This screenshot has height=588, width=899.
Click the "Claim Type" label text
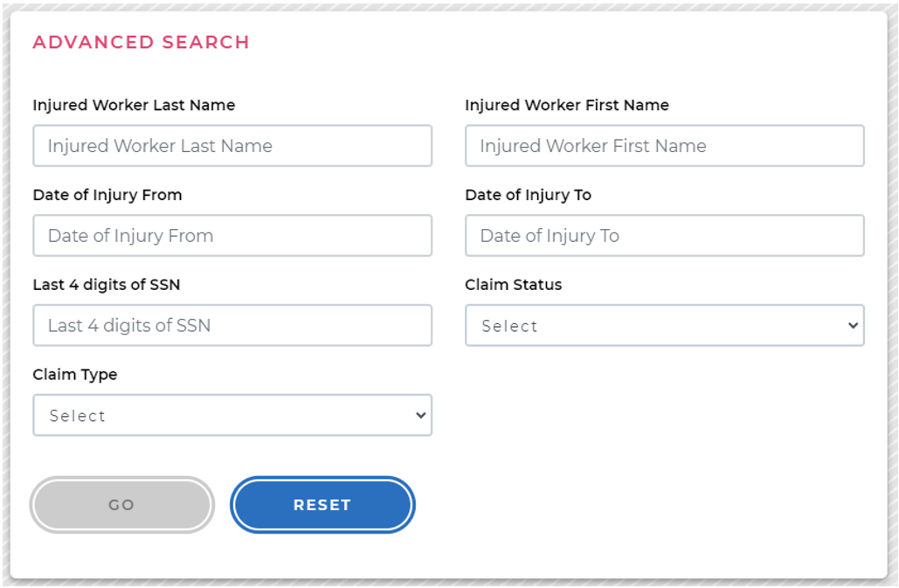(75, 375)
